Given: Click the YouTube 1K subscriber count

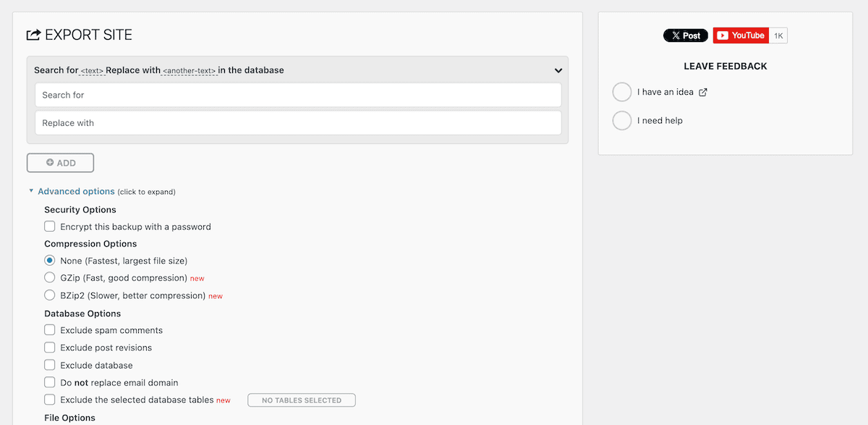Looking at the screenshot, I should pos(778,35).
